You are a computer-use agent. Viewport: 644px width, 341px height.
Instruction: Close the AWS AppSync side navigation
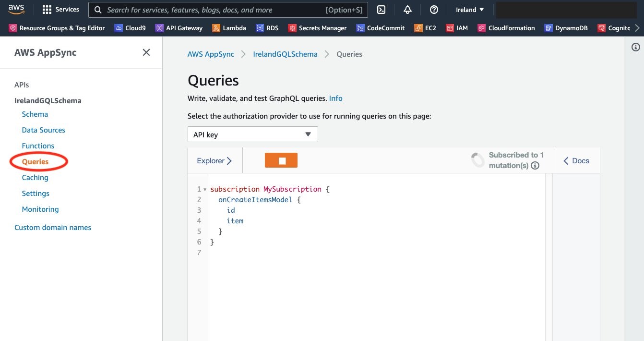coord(146,52)
